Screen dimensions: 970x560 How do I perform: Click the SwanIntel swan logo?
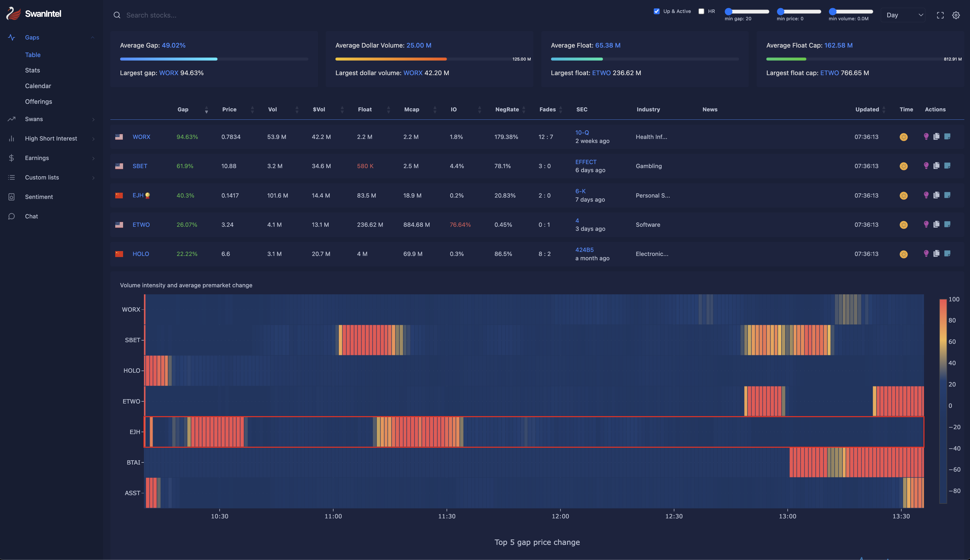pyautogui.click(x=14, y=14)
